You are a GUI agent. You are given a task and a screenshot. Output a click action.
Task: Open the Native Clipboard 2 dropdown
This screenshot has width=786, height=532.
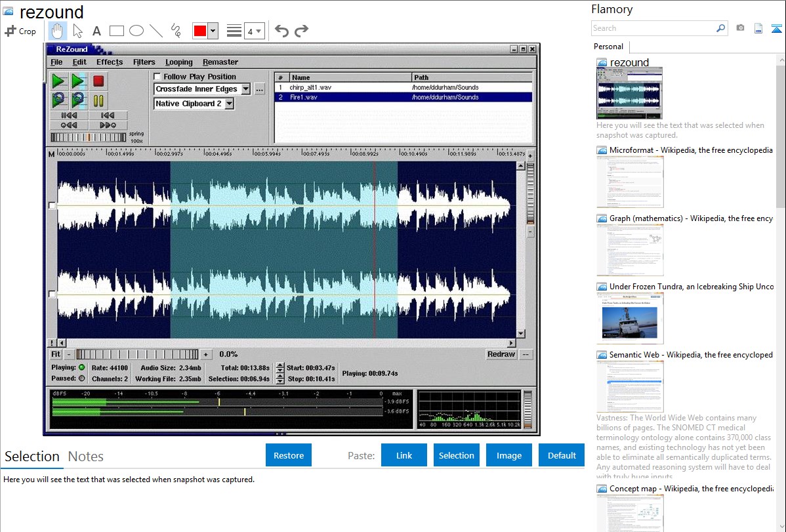229,104
